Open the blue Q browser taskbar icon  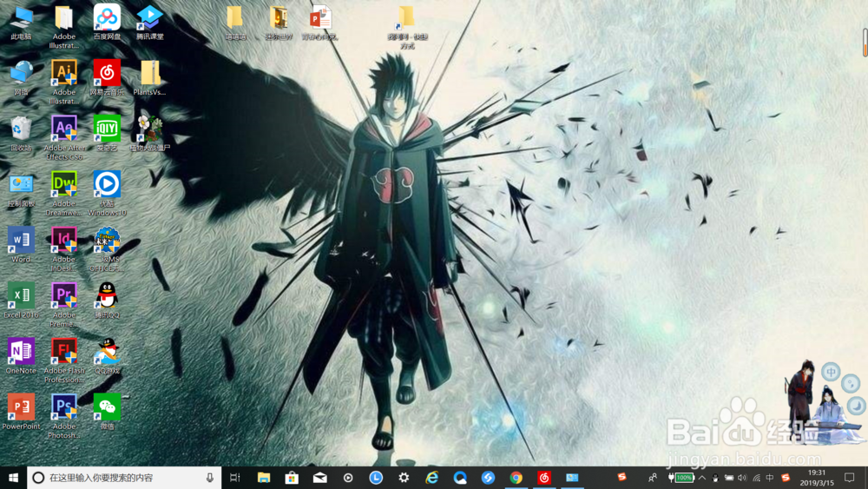click(460, 478)
